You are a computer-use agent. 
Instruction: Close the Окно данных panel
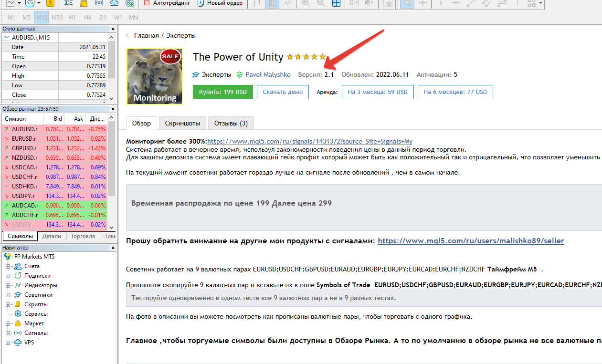coord(113,29)
